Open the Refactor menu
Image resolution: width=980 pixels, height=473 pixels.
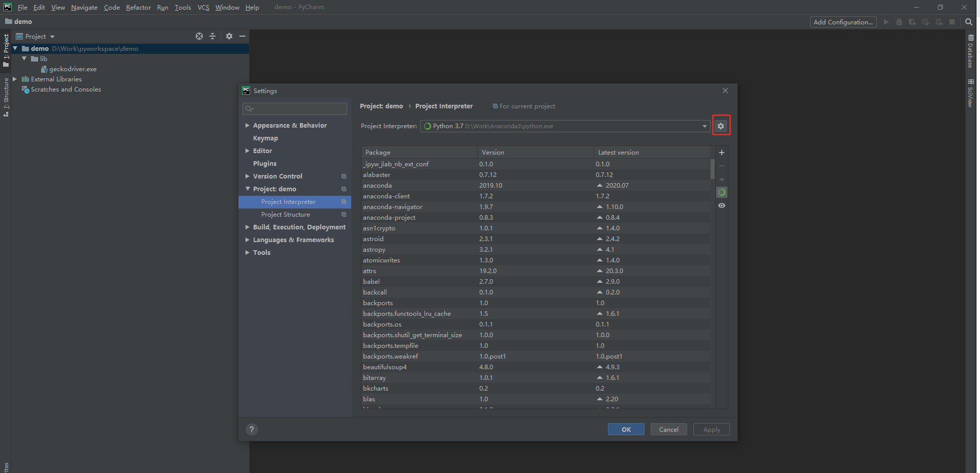pyautogui.click(x=138, y=7)
